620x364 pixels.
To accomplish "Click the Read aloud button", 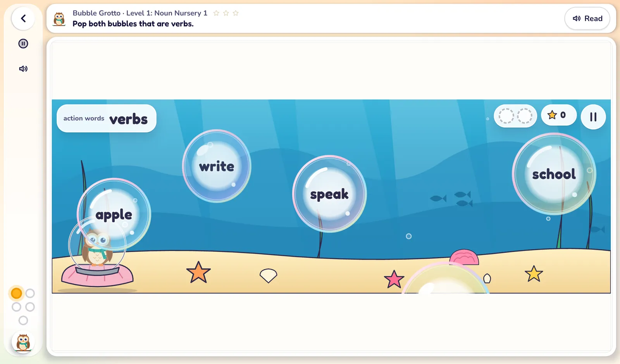I will click(587, 19).
